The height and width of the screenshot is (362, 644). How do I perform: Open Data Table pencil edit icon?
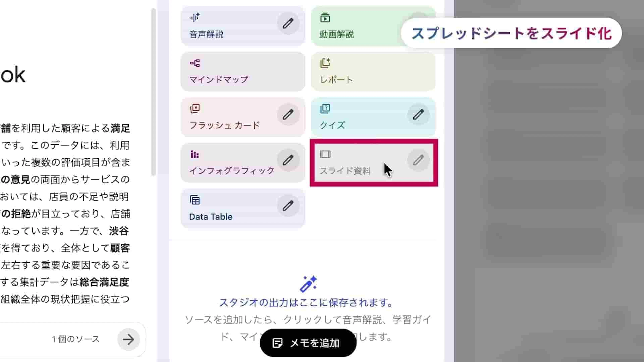coord(288,206)
